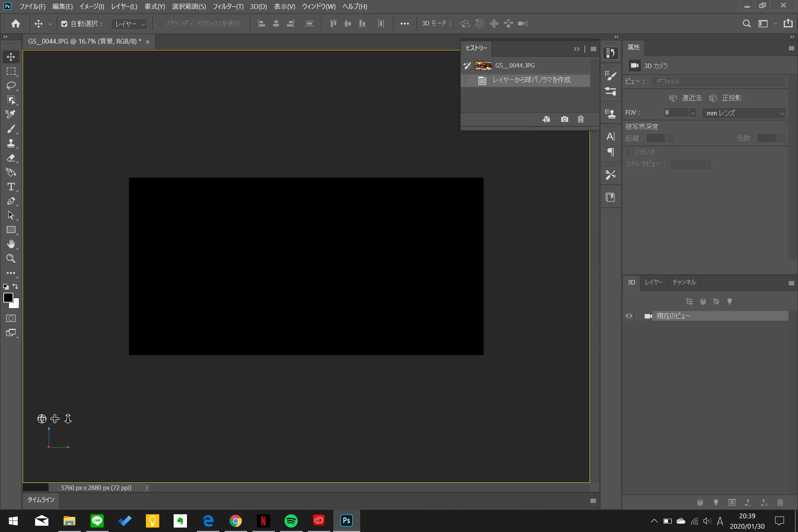Toggle snapshot source box beside レイヤーから球パノラマを作成
Viewport: 798px width, 532px height.
[x=467, y=80]
